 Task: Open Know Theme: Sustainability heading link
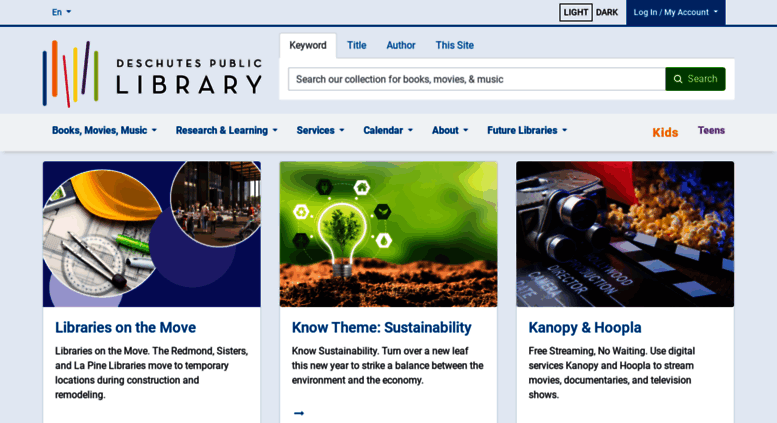pyautogui.click(x=382, y=327)
